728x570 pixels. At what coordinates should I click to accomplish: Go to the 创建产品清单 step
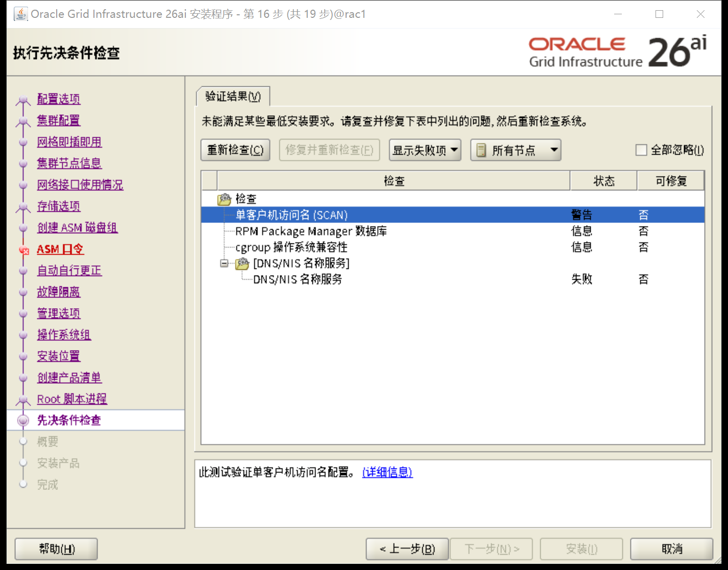pos(69,378)
